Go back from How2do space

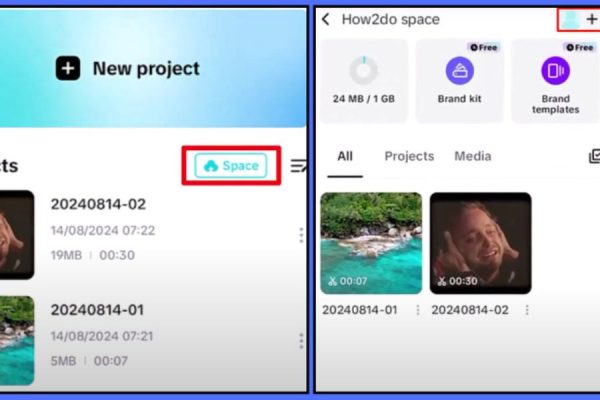click(326, 20)
